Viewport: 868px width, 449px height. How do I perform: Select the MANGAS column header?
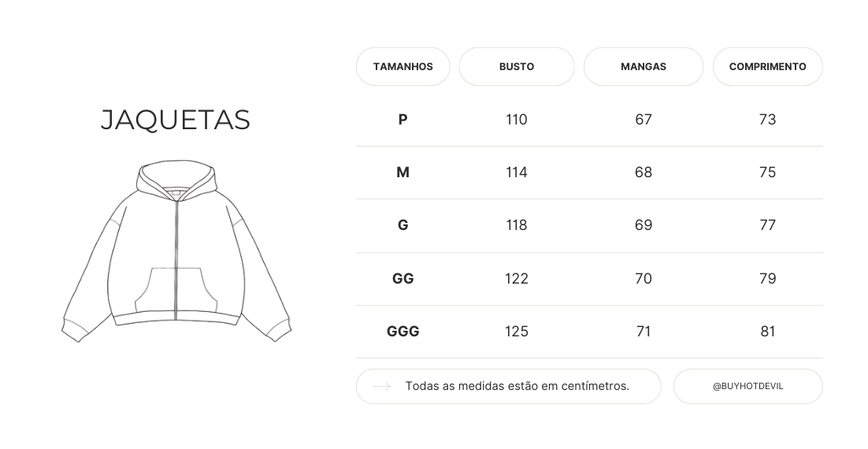point(643,67)
